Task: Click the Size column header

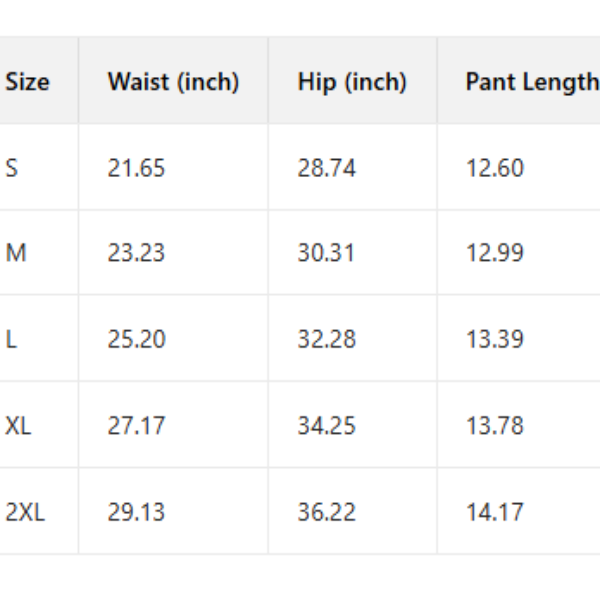Action: click(27, 82)
